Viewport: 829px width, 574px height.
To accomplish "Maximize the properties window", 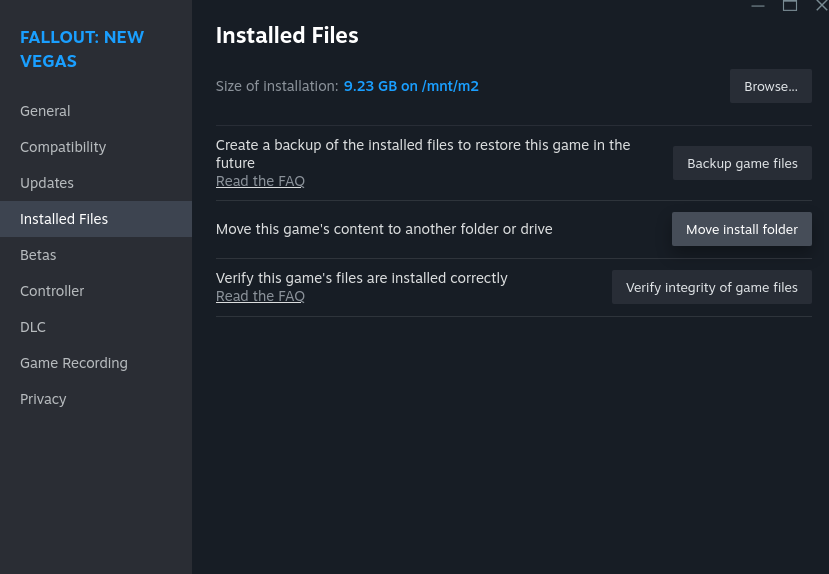I will pos(790,6).
